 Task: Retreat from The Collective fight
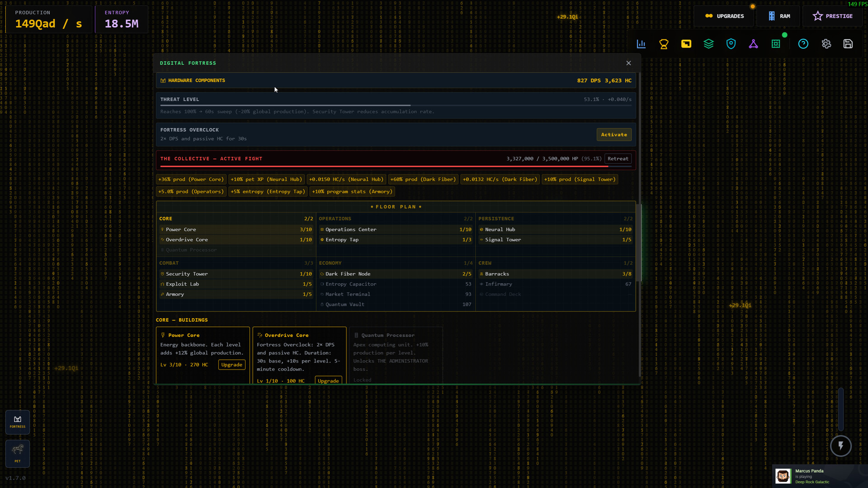pyautogui.click(x=618, y=159)
